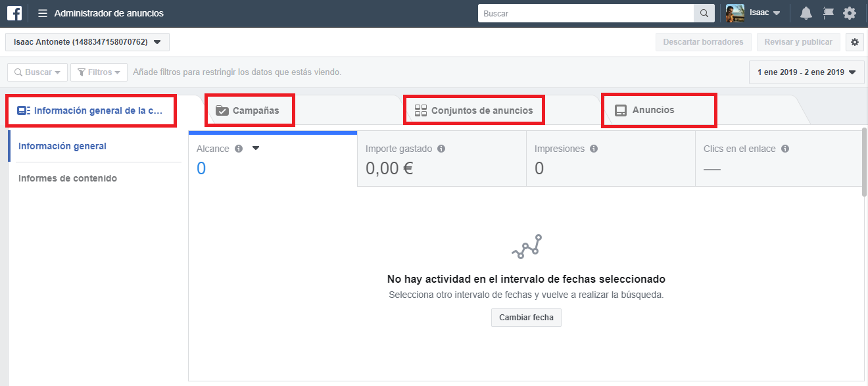Screen dimensions: 868x386
Task: Click the Facebook logo icon
Action: [x=14, y=13]
